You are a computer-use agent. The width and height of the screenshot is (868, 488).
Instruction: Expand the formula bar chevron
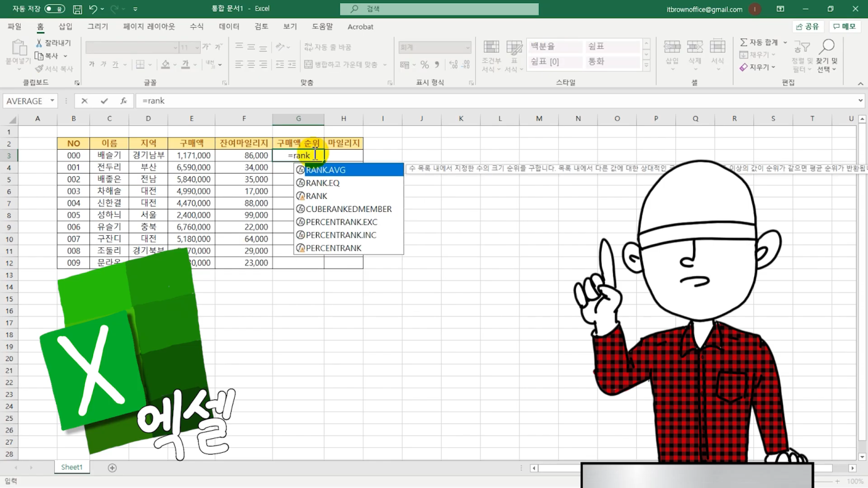click(x=860, y=101)
